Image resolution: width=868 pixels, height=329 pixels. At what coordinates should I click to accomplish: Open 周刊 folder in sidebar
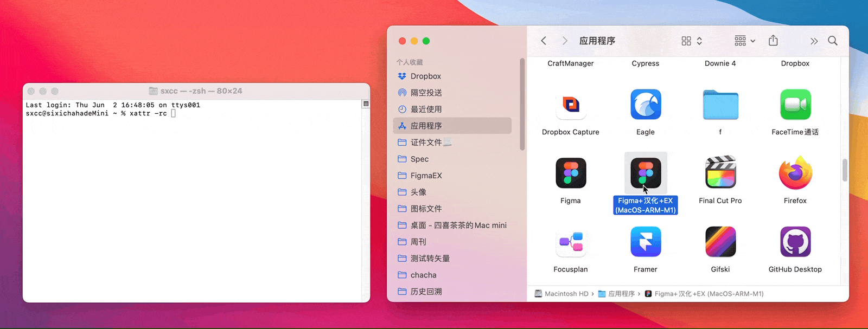tap(452, 242)
